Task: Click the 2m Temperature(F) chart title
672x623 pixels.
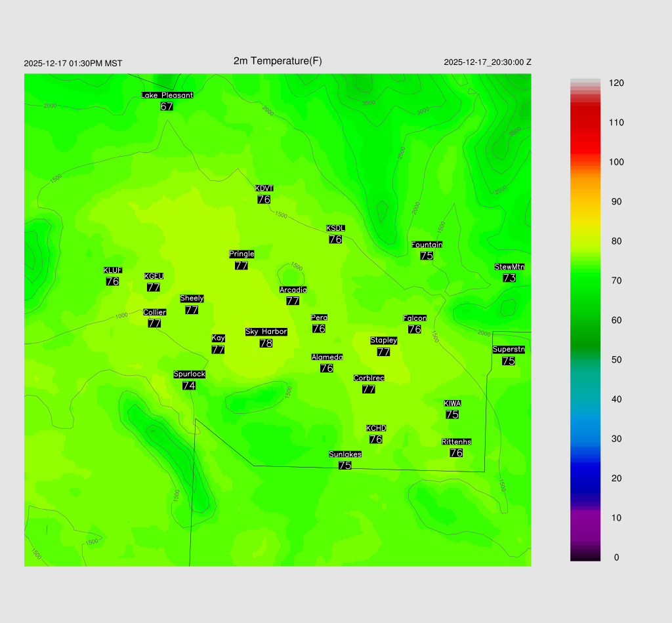Action: coord(278,61)
